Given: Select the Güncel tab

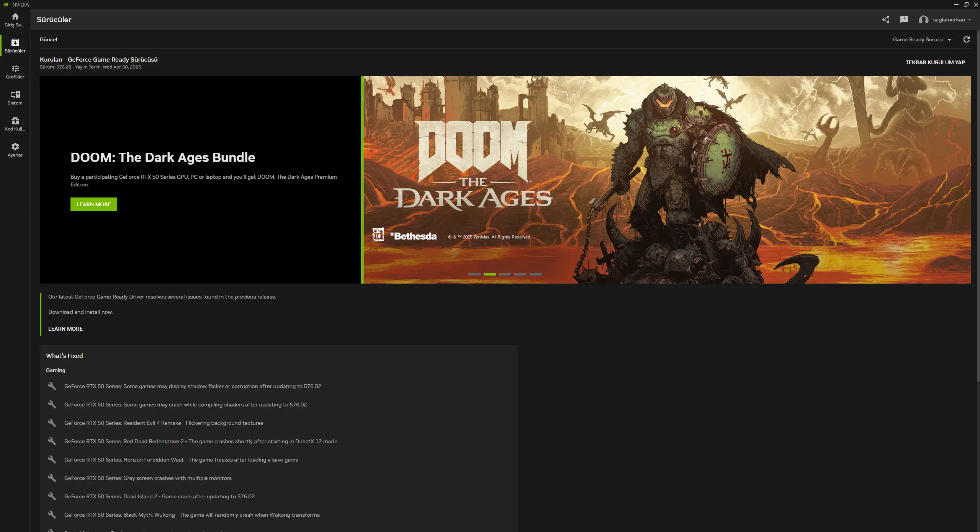Looking at the screenshot, I should tap(49, 39).
